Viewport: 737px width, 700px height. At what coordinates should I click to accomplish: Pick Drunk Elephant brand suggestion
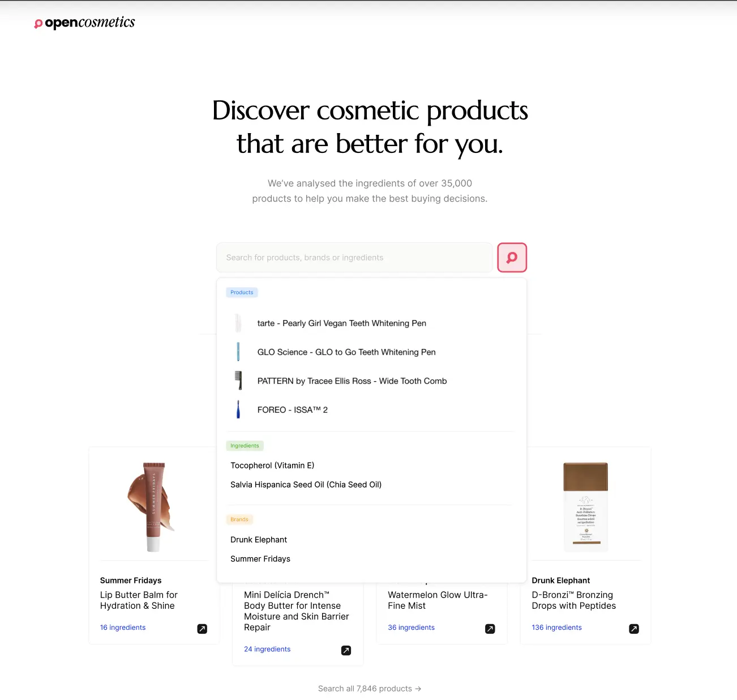[259, 539]
